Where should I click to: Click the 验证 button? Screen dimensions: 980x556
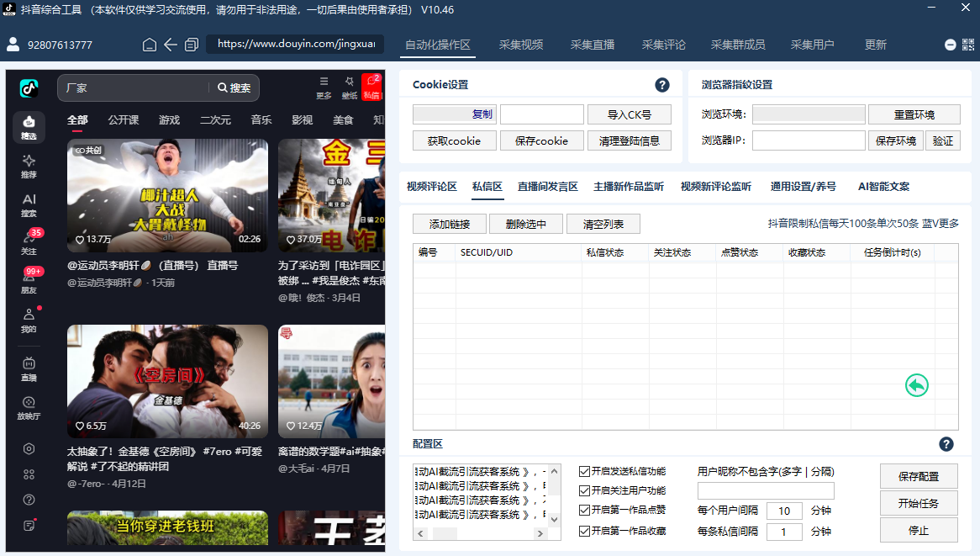pos(943,140)
